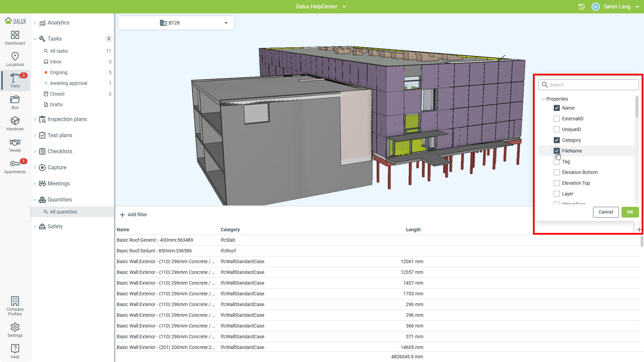
Task: Check the Elevation Bottom property
Action: coord(557,172)
